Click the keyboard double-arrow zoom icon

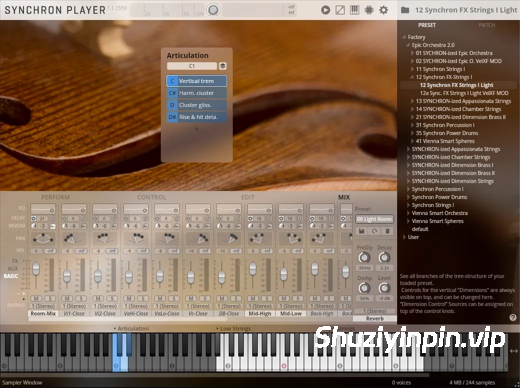(x=514, y=351)
